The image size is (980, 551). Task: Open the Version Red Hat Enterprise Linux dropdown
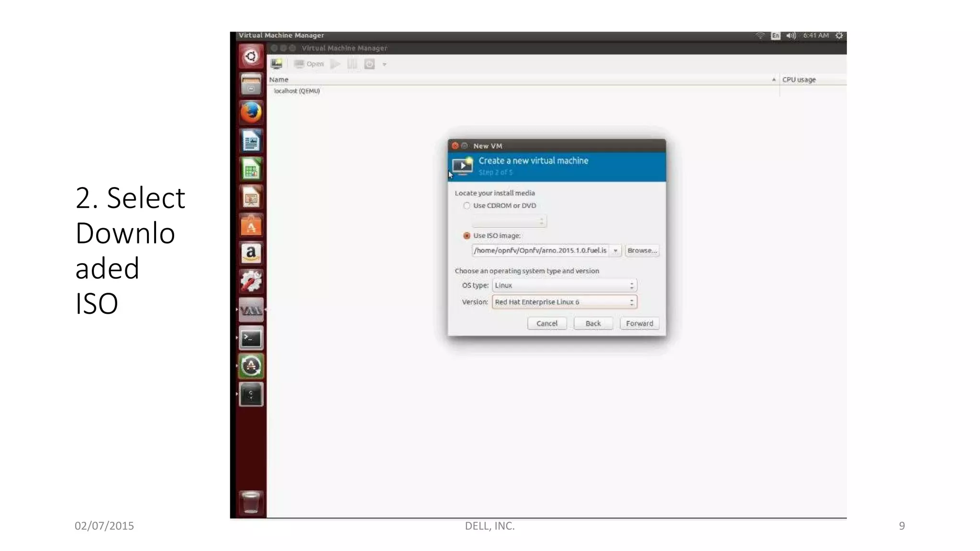tap(565, 302)
